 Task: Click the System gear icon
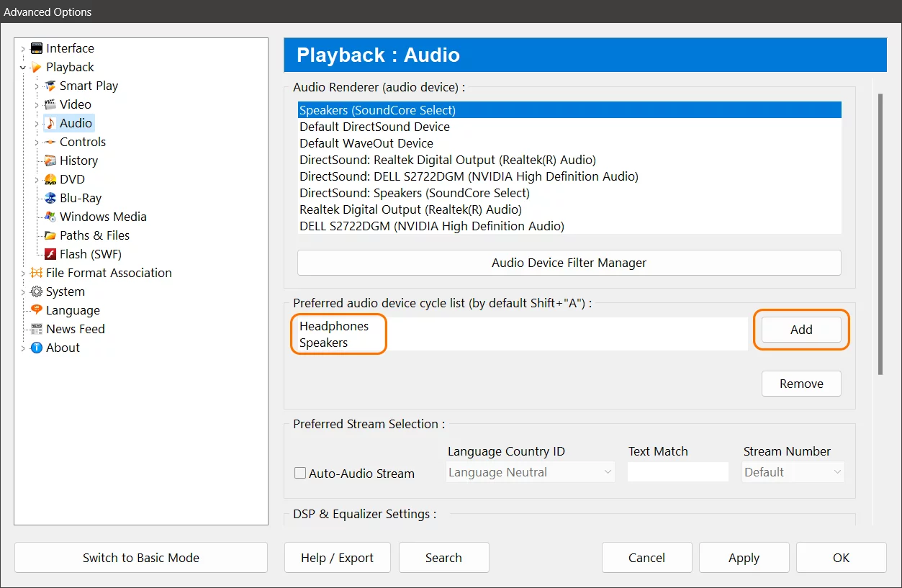coord(36,291)
